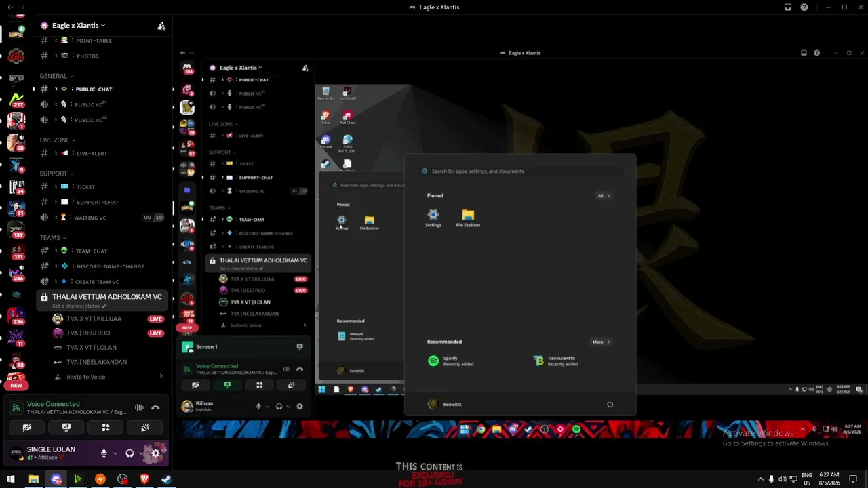Screen dimensions: 868x488
Task: Open discord-name-change channel in the main sidebar
Action: (102, 266)
